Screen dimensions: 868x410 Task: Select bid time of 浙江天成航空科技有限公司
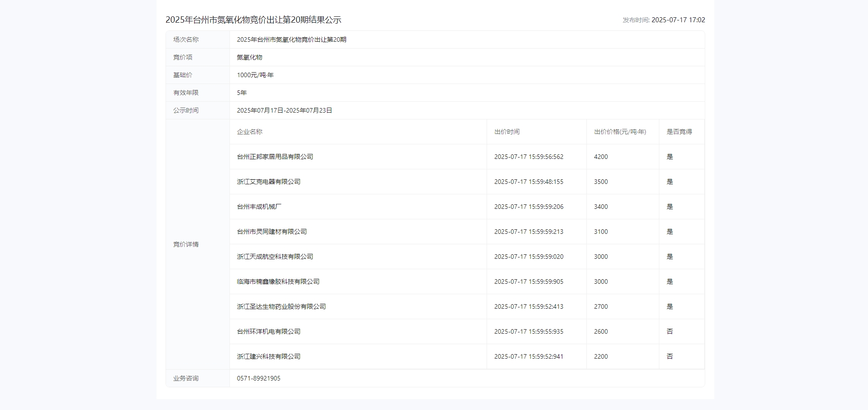pos(528,257)
